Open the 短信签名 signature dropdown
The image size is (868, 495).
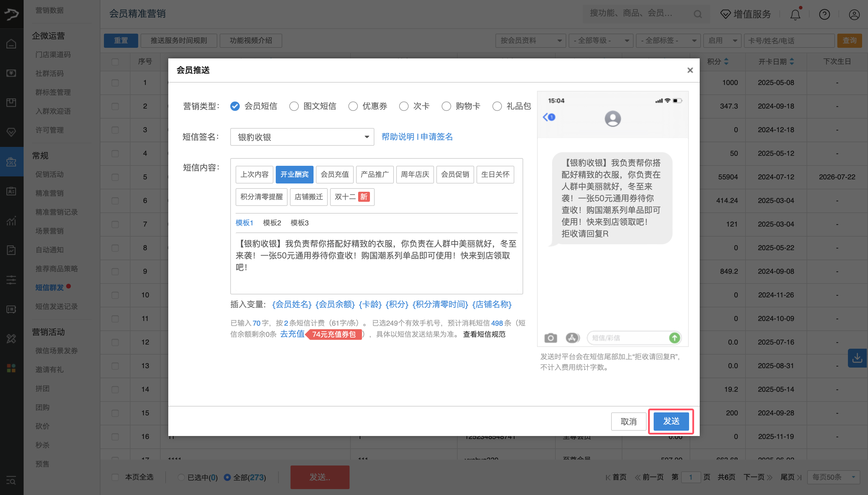(x=301, y=137)
